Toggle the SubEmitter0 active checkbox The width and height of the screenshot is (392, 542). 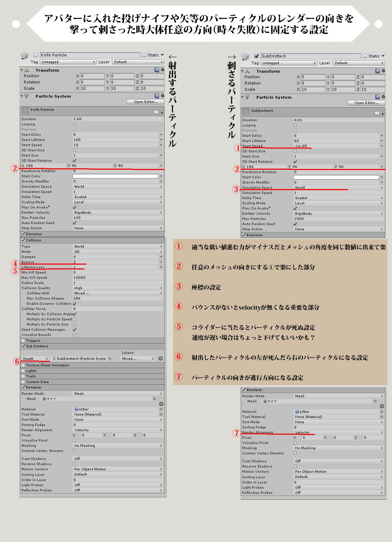coord(256,56)
